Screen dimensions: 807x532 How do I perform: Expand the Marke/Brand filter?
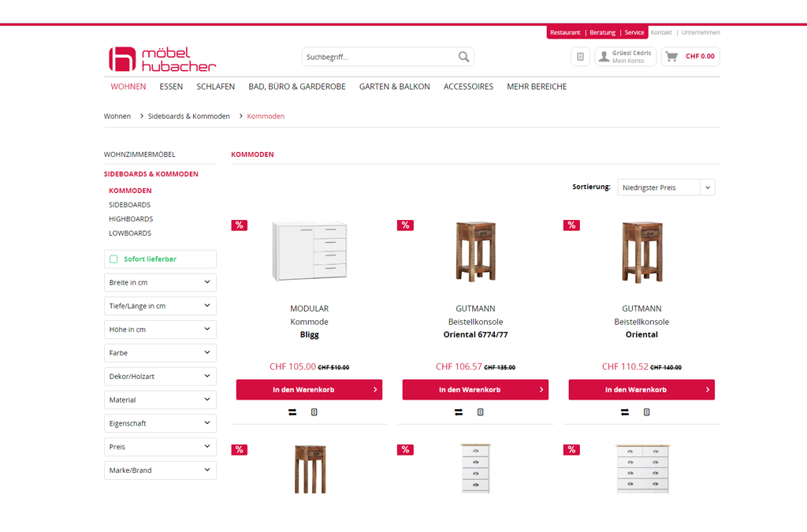click(160, 471)
